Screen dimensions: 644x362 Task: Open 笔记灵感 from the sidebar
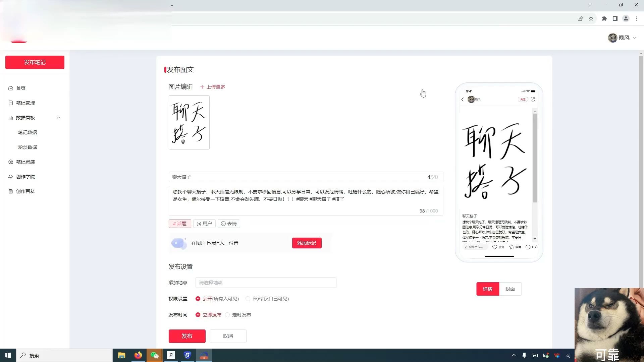coord(26,162)
